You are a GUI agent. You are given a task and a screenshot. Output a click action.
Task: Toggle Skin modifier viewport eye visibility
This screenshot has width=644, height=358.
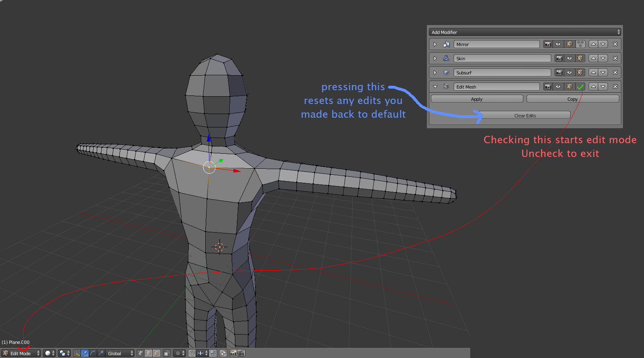coord(569,58)
